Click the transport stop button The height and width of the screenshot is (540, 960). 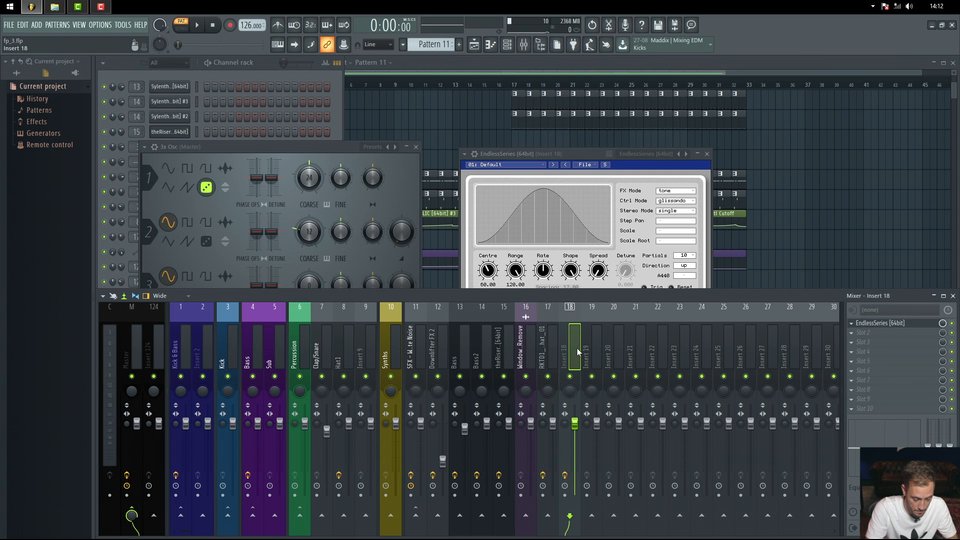tap(212, 25)
